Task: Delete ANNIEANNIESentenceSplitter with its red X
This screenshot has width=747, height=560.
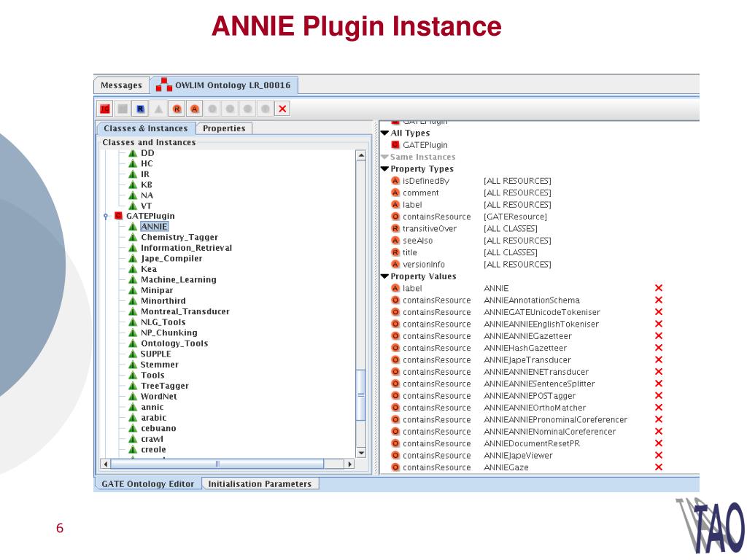Action: tap(659, 384)
